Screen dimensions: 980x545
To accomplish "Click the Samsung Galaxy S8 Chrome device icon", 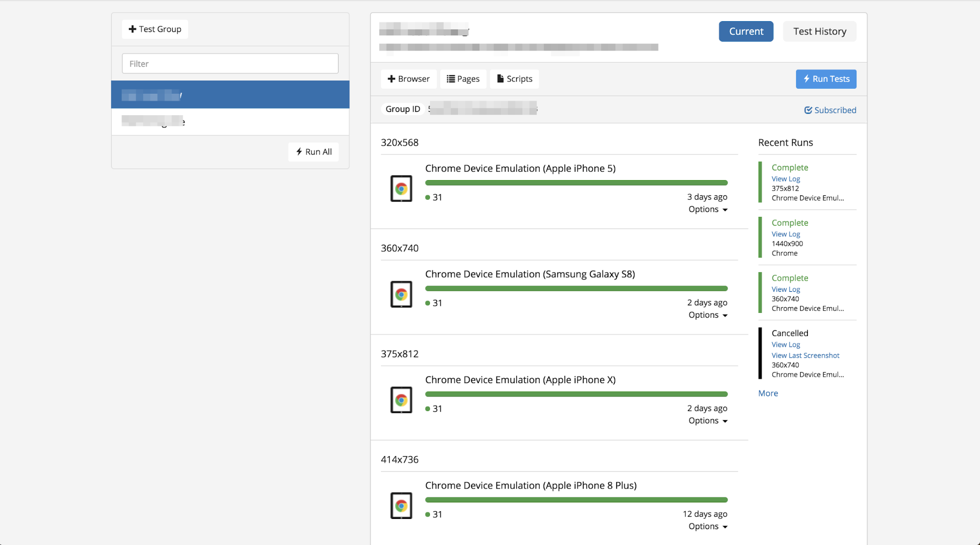I will click(401, 294).
